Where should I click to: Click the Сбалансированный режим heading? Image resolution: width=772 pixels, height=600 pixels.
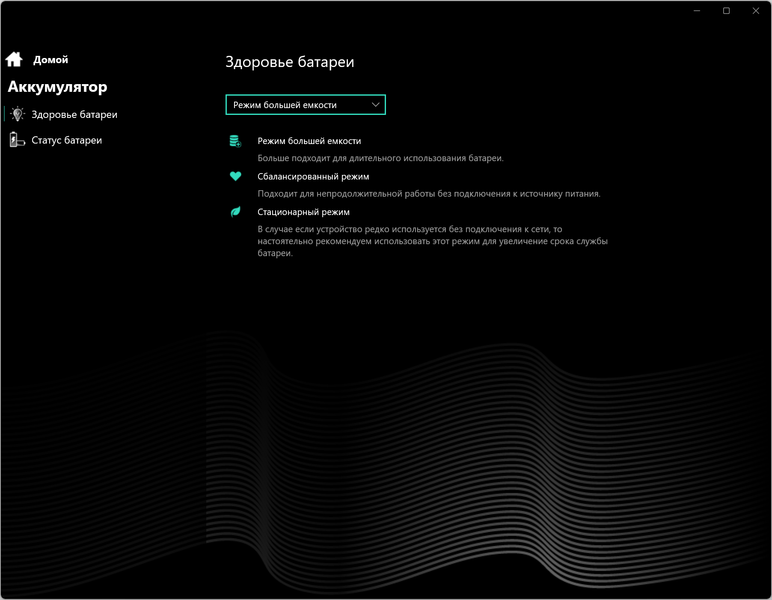pos(313,176)
